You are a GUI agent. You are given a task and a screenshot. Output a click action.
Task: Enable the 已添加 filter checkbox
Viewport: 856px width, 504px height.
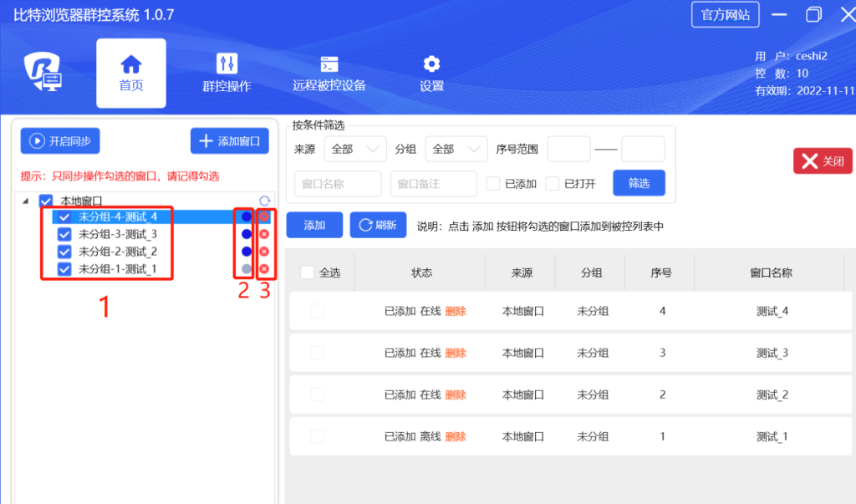492,183
